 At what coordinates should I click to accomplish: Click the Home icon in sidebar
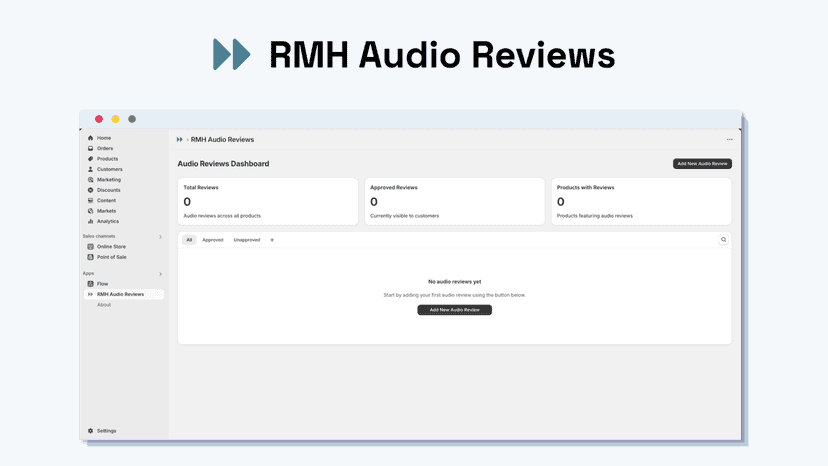90,138
